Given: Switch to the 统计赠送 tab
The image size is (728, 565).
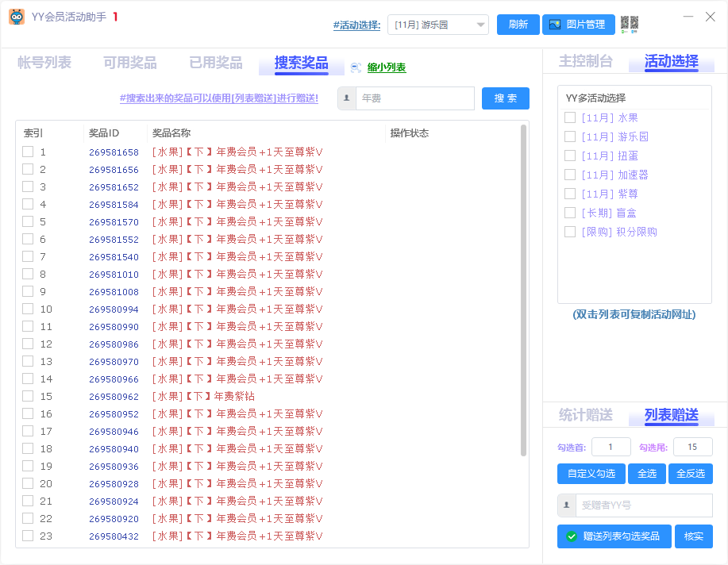Looking at the screenshot, I should (585, 415).
